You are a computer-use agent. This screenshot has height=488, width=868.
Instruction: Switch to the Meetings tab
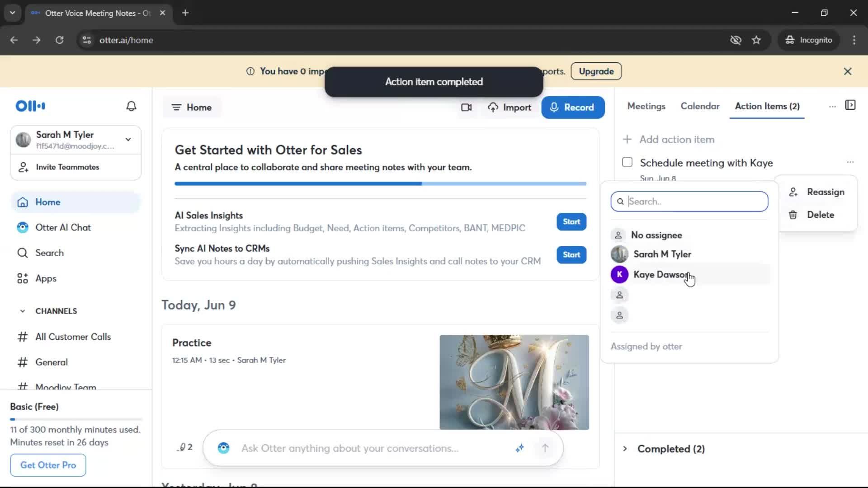click(x=646, y=106)
